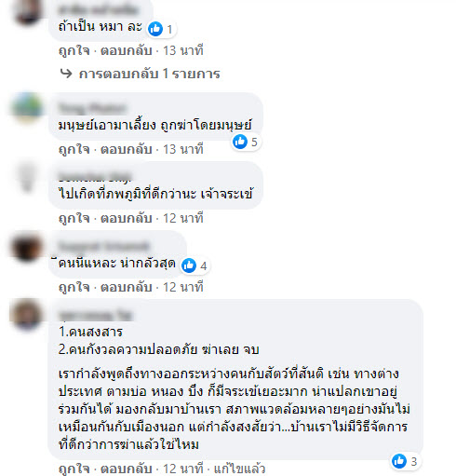Click like reaction icon on 'คนนี่แหละ น่ากลัวสุด' comment
Image resolution: width=456 pixels, height=476 pixels.
pos(189,265)
